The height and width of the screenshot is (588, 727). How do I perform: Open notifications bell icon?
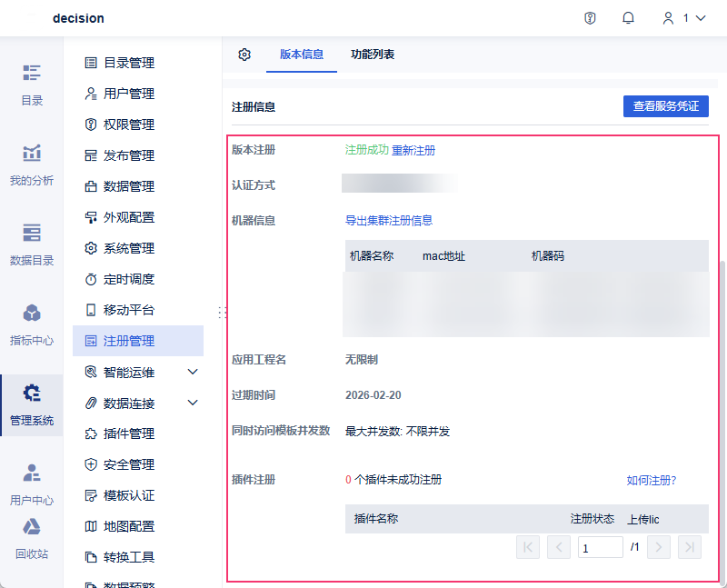coord(628,18)
